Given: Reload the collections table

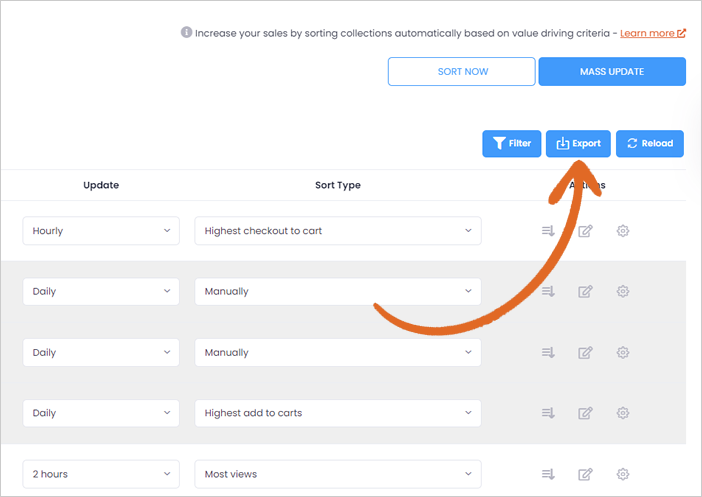Looking at the screenshot, I should (x=650, y=144).
